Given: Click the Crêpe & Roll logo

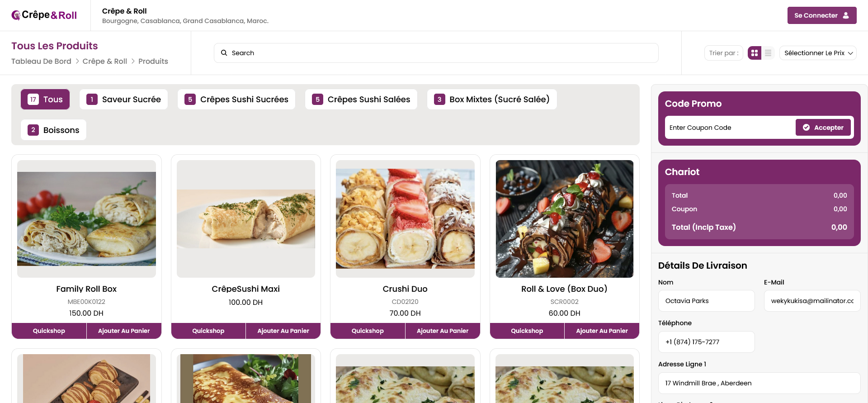Looking at the screenshot, I should [44, 15].
